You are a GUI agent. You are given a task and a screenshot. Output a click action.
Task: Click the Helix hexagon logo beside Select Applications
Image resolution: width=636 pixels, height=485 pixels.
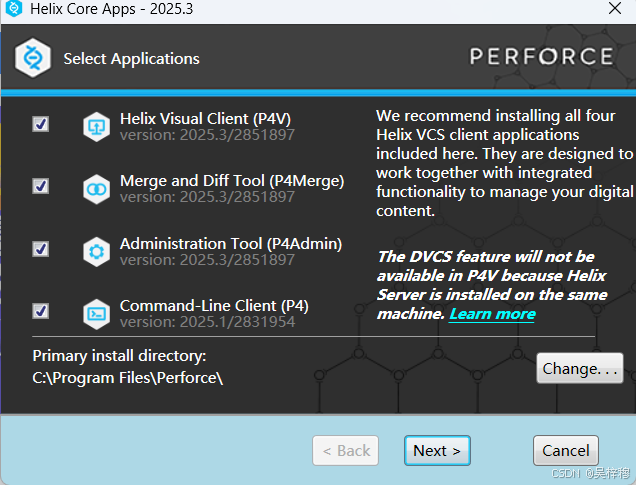33,58
